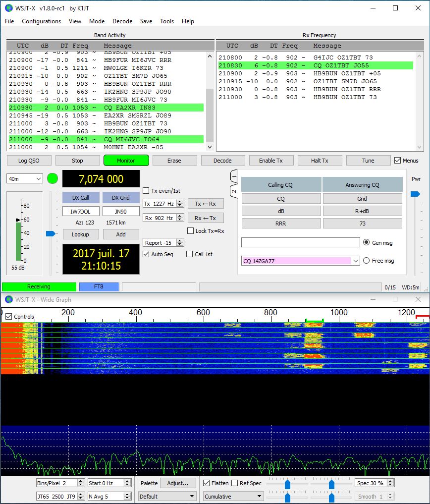Click the DX Call header button
Viewport: 430px width, 504px height.
tap(81, 197)
